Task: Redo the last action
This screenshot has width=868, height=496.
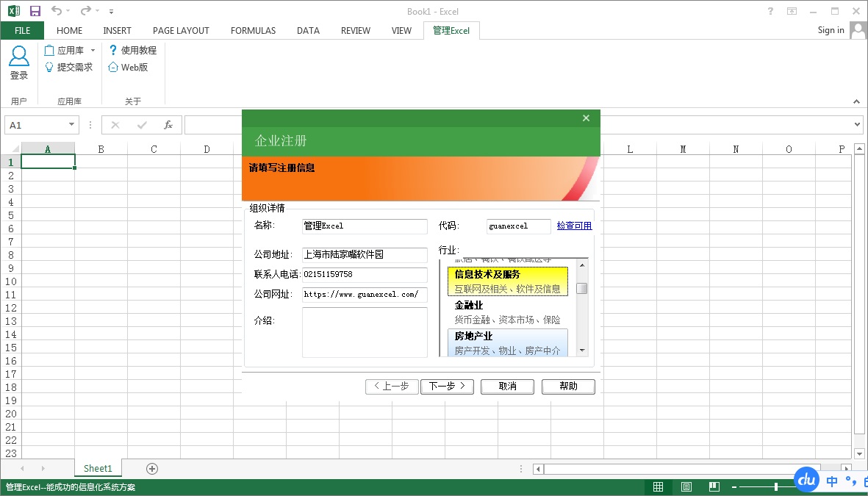Action: pyautogui.click(x=86, y=10)
